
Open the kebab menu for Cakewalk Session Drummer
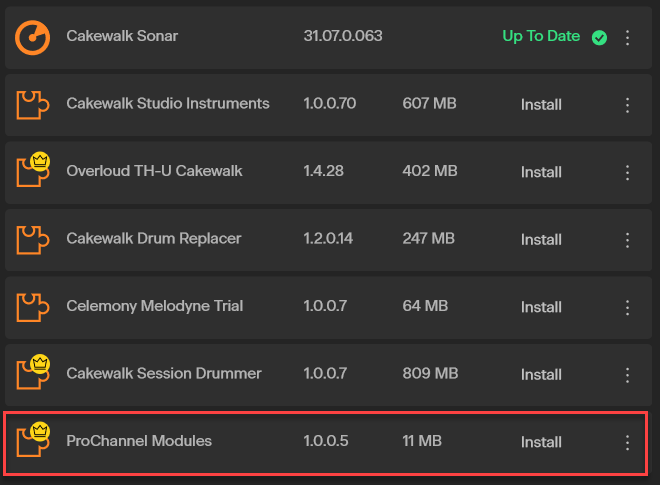pyautogui.click(x=627, y=375)
